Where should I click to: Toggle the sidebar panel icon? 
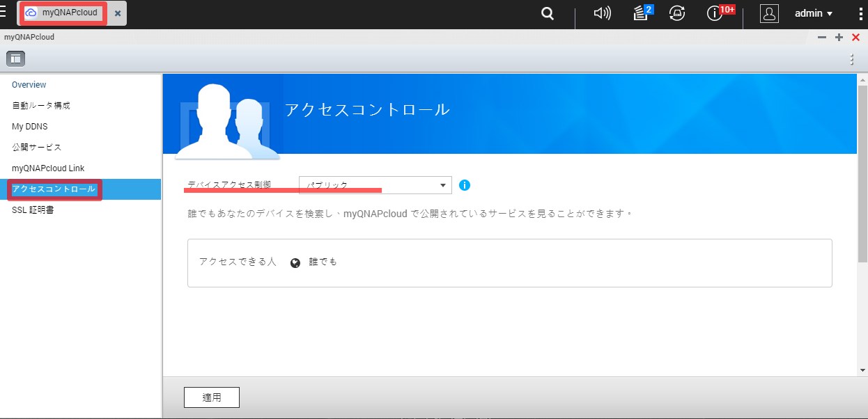(x=15, y=59)
